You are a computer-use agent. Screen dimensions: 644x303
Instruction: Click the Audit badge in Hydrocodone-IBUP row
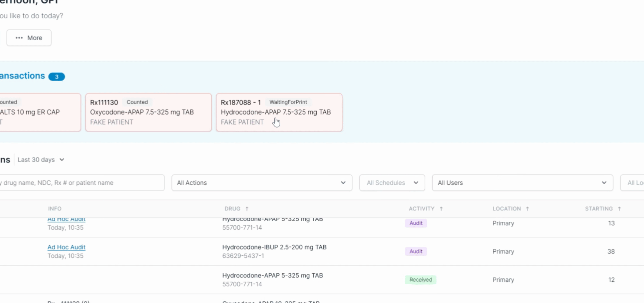(x=416, y=251)
